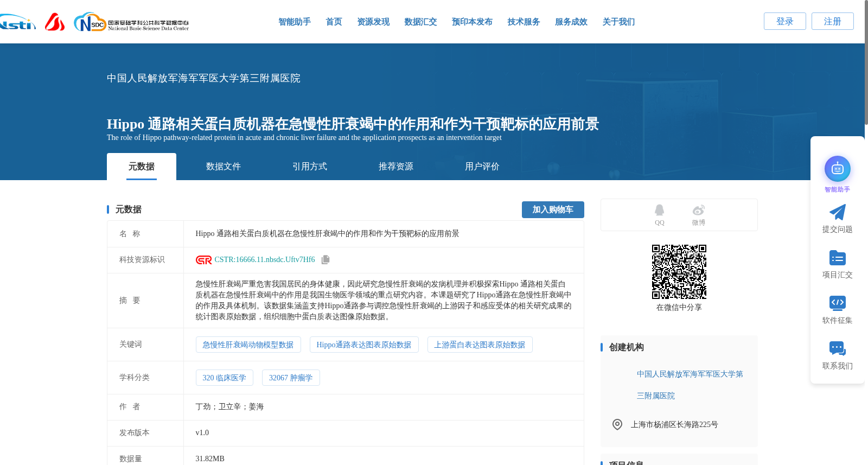Open CSTR:16666.11.nbsdc.Uftv7Hf6 link

coord(264,260)
